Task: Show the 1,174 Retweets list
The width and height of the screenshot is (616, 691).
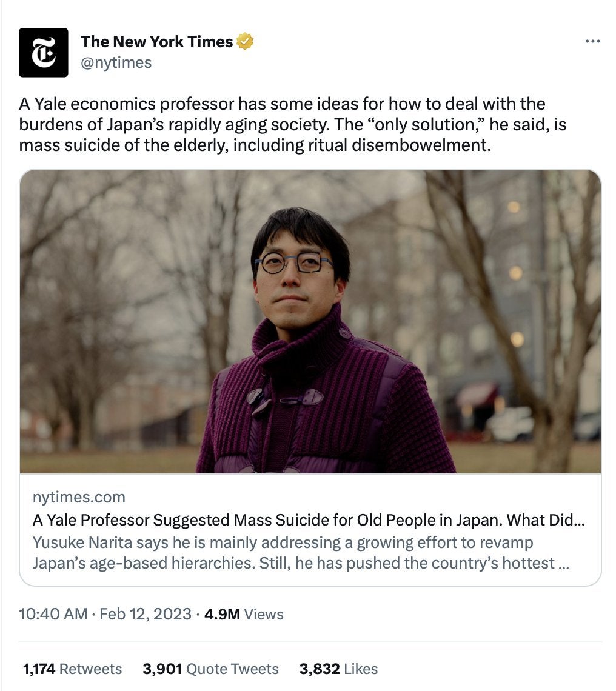Action: click(72, 669)
